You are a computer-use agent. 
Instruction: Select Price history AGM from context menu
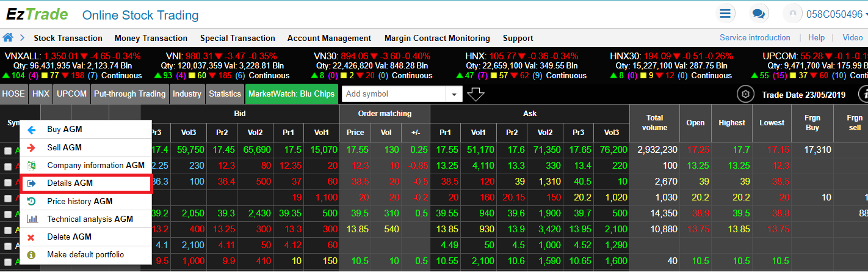[x=79, y=201]
